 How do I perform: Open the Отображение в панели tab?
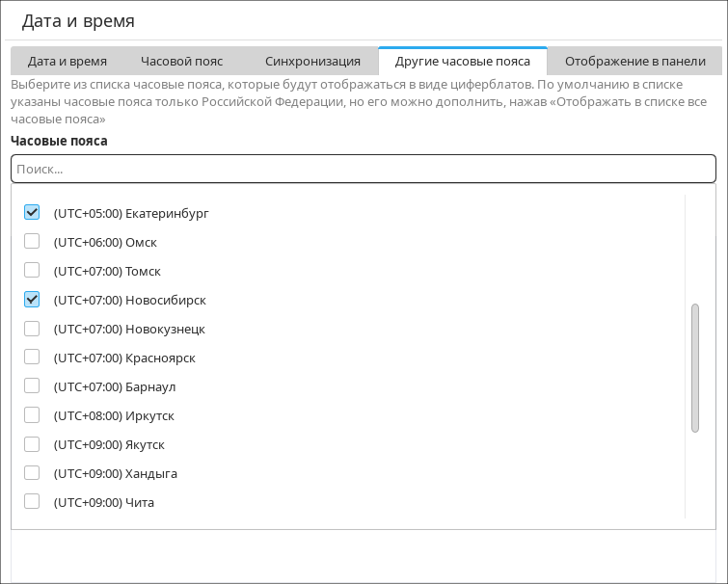pyautogui.click(x=634, y=61)
